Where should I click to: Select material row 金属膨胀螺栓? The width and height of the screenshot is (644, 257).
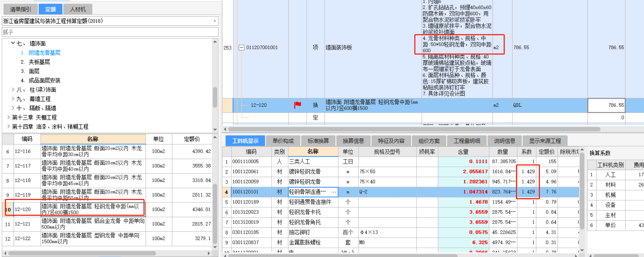click(x=401, y=243)
